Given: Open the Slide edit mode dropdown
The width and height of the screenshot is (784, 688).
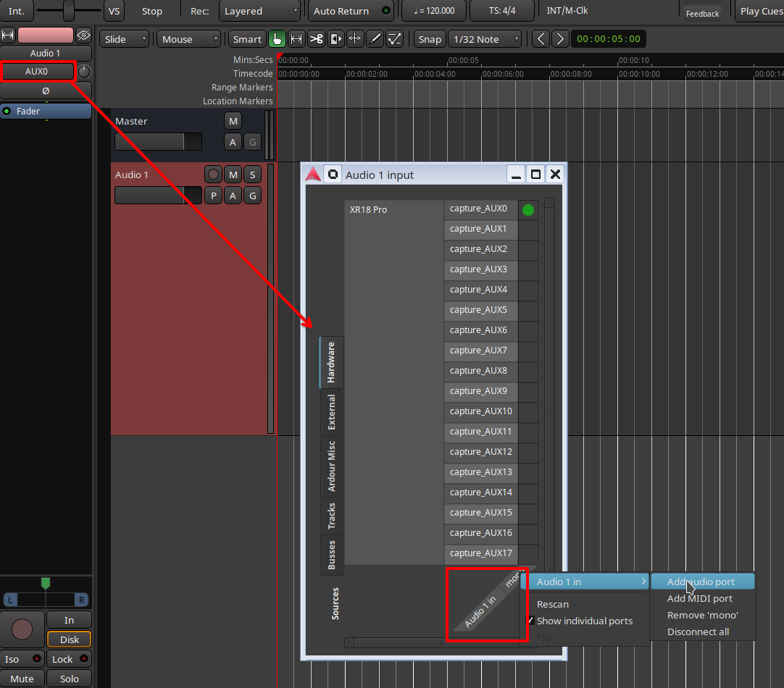Looking at the screenshot, I should click(x=124, y=39).
